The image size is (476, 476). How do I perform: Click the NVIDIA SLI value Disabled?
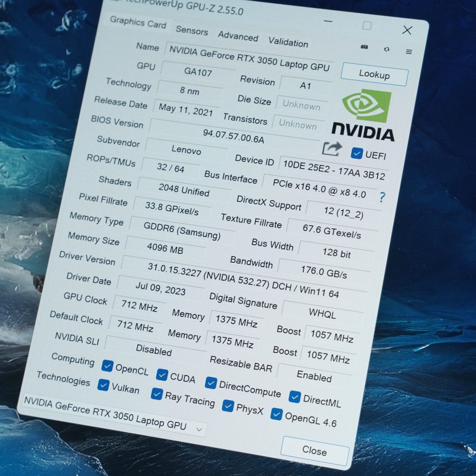[153, 350]
